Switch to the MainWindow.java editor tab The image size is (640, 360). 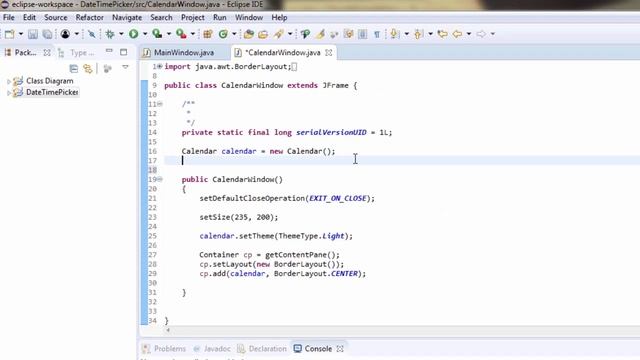[x=184, y=53]
